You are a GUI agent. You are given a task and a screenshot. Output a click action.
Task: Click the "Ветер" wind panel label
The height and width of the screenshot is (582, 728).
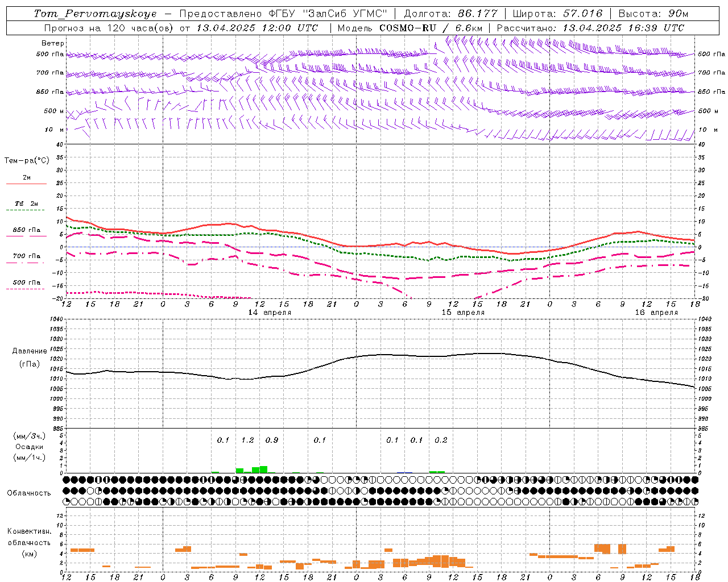[53, 43]
